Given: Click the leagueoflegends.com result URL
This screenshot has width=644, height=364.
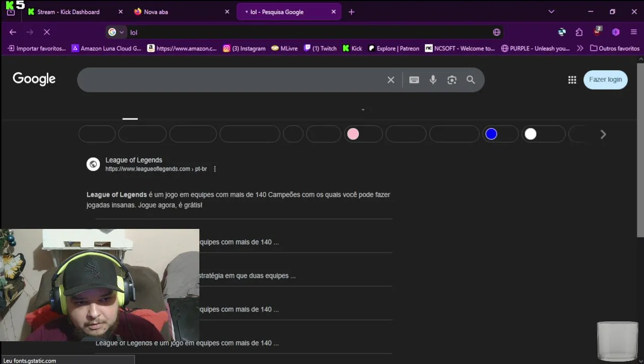Looking at the screenshot, I should [x=156, y=169].
